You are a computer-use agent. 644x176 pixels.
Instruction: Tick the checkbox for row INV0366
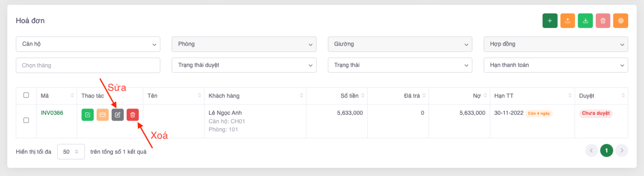[x=26, y=120]
